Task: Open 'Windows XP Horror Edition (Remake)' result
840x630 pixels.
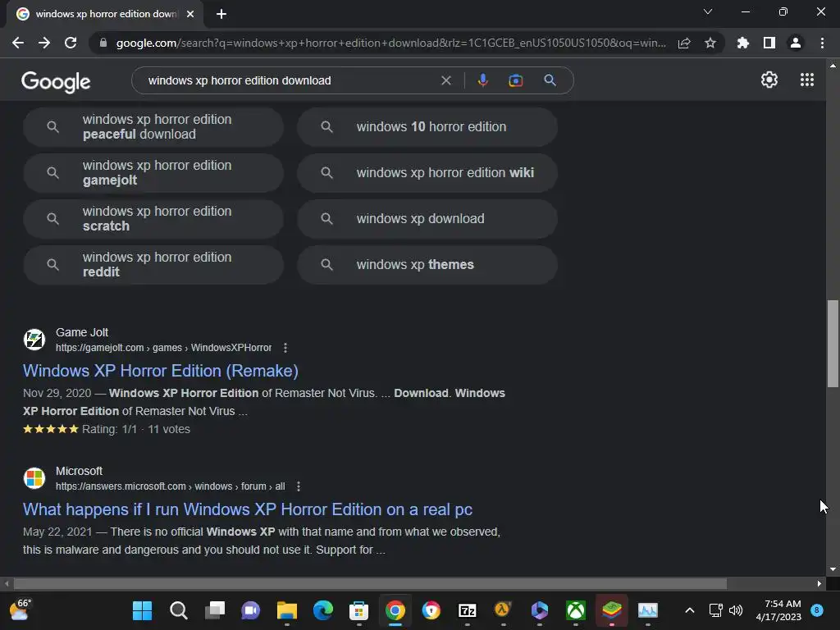Action: pos(161,371)
